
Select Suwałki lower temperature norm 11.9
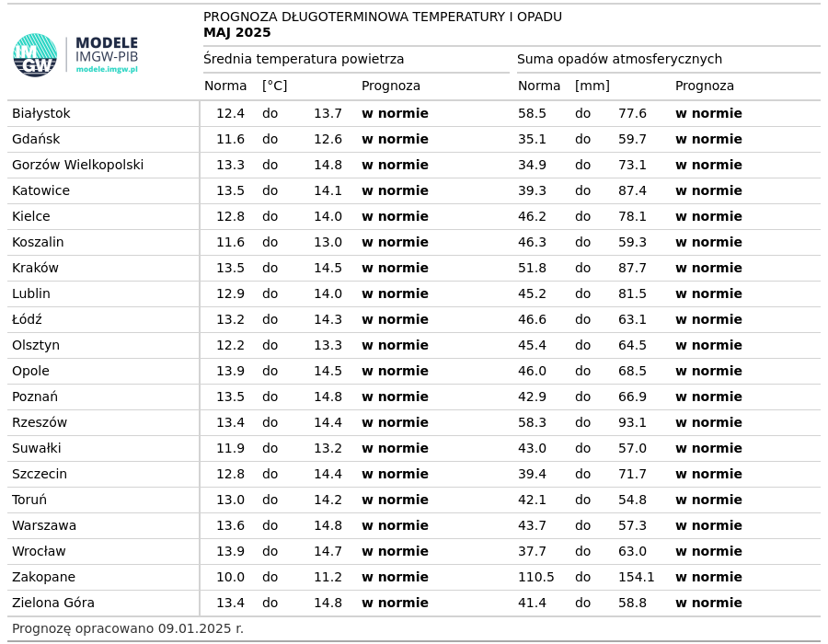[x=230, y=449]
